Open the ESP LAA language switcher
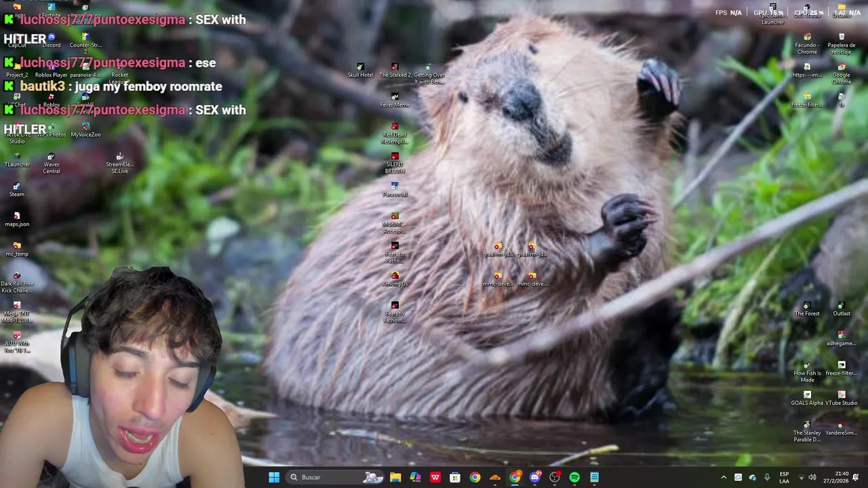Screen dimensions: 868x488 pos(785,477)
